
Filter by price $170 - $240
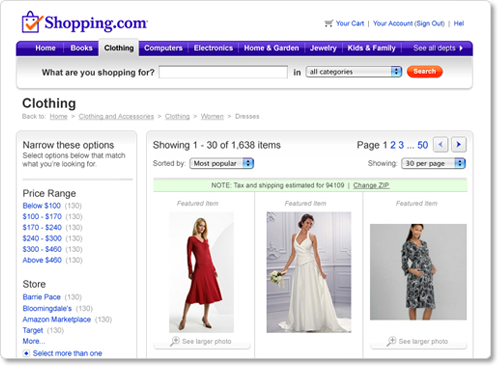tap(42, 228)
